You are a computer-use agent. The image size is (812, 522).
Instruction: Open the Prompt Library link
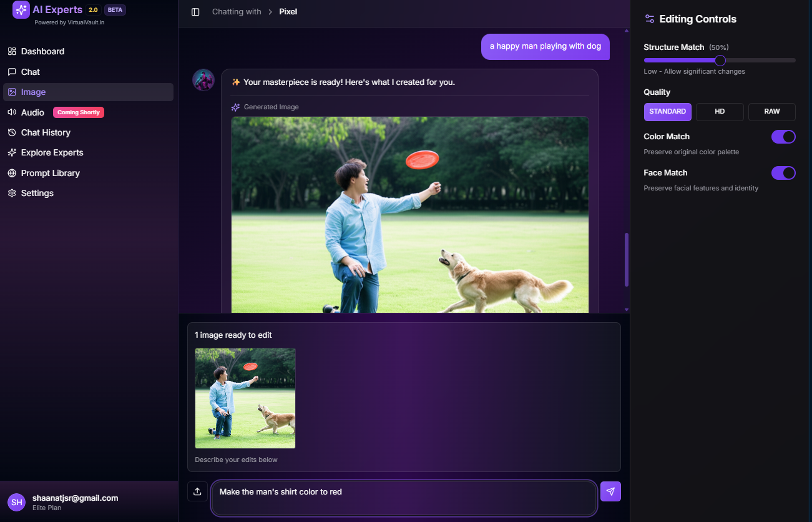50,173
